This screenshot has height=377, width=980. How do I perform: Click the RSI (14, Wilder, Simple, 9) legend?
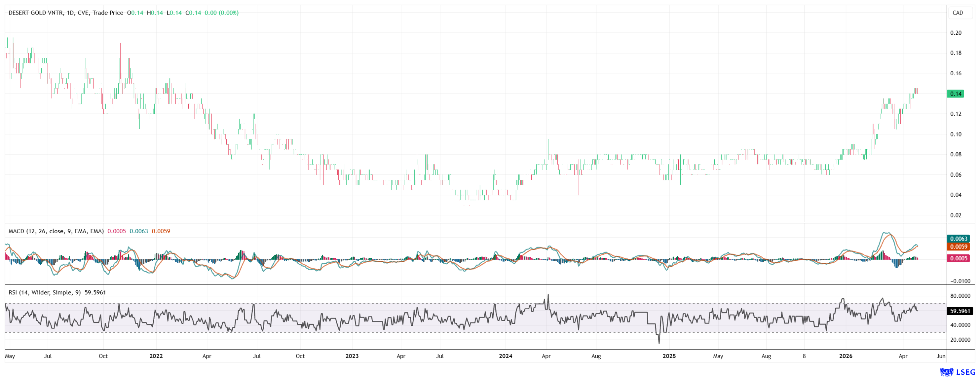click(44, 292)
